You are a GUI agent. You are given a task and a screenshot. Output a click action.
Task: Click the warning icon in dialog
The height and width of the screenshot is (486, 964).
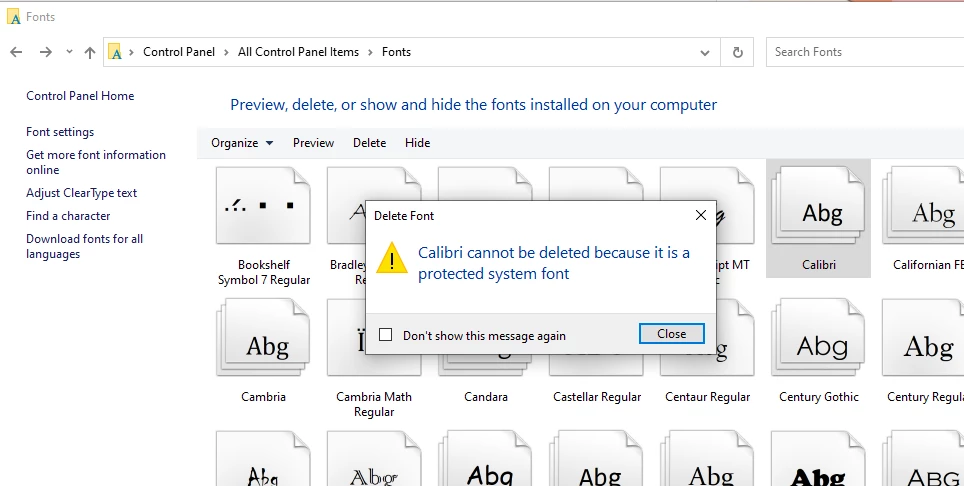point(392,257)
